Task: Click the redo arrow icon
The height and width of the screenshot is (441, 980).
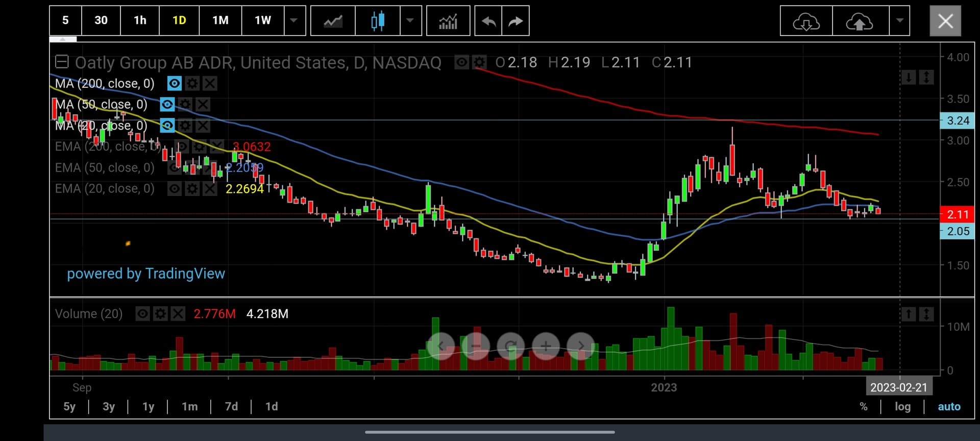Action: coord(516,21)
